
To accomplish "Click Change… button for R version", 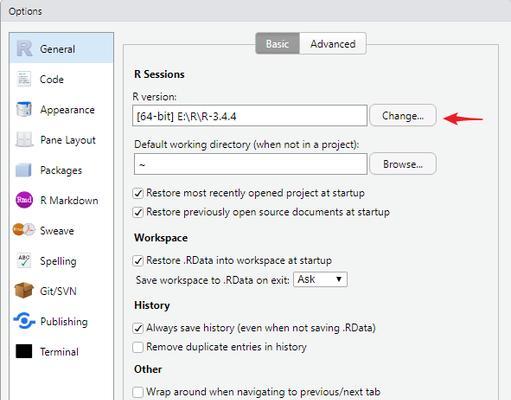I will (x=403, y=116).
